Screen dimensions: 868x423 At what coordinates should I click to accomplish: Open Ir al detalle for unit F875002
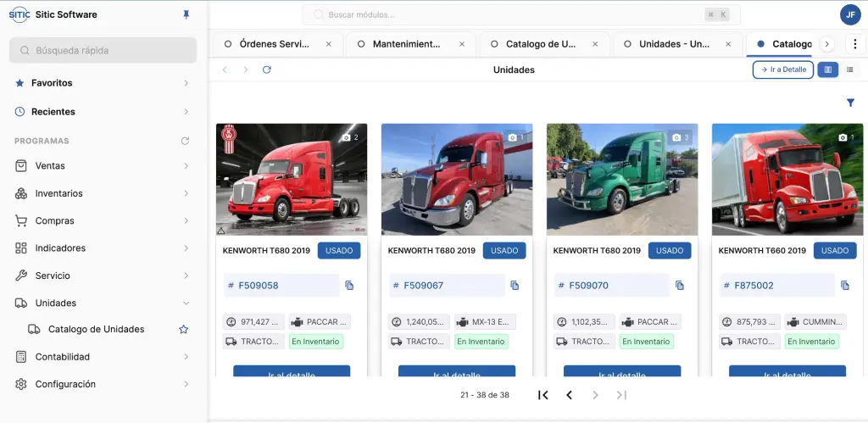click(787, 371)
